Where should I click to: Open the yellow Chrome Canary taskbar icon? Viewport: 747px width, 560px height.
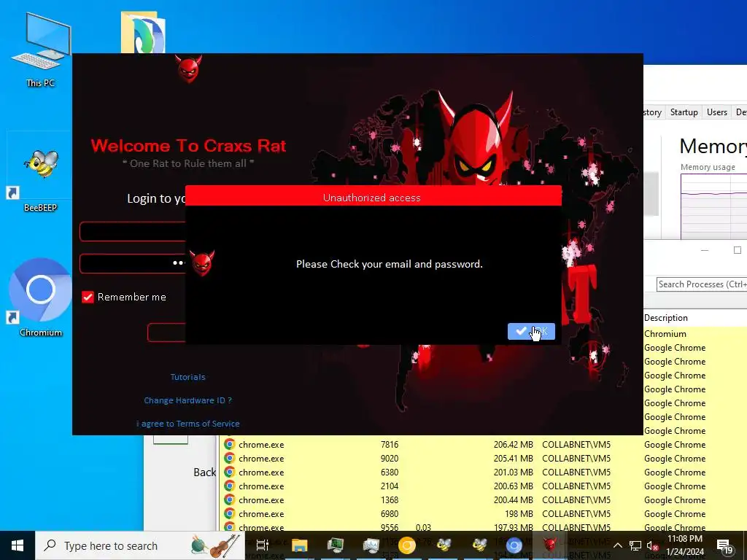407,545
